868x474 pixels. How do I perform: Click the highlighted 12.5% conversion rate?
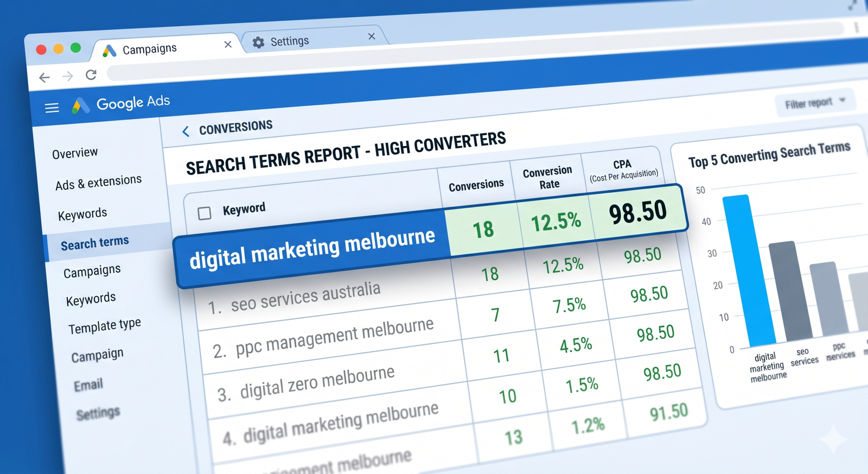[x=556, y=222]
